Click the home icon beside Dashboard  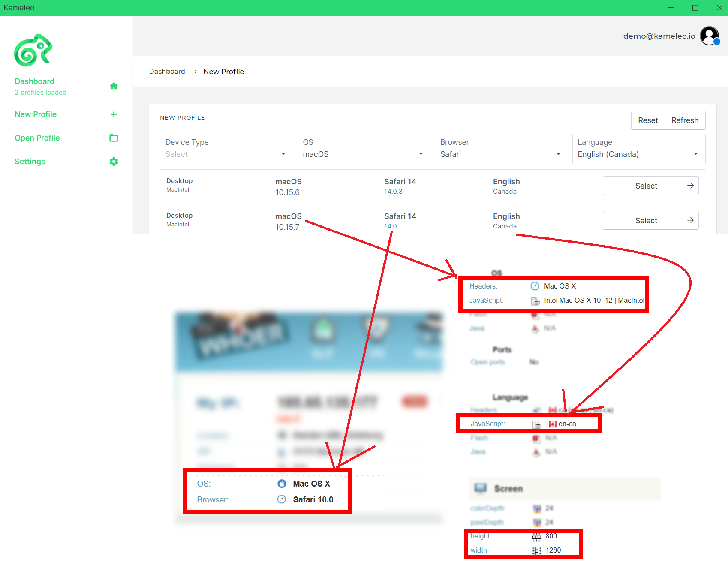click(x=114, y=86)
